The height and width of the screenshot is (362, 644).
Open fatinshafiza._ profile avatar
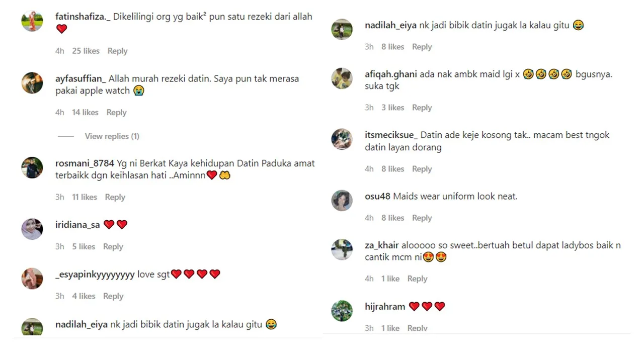(32, 21)
